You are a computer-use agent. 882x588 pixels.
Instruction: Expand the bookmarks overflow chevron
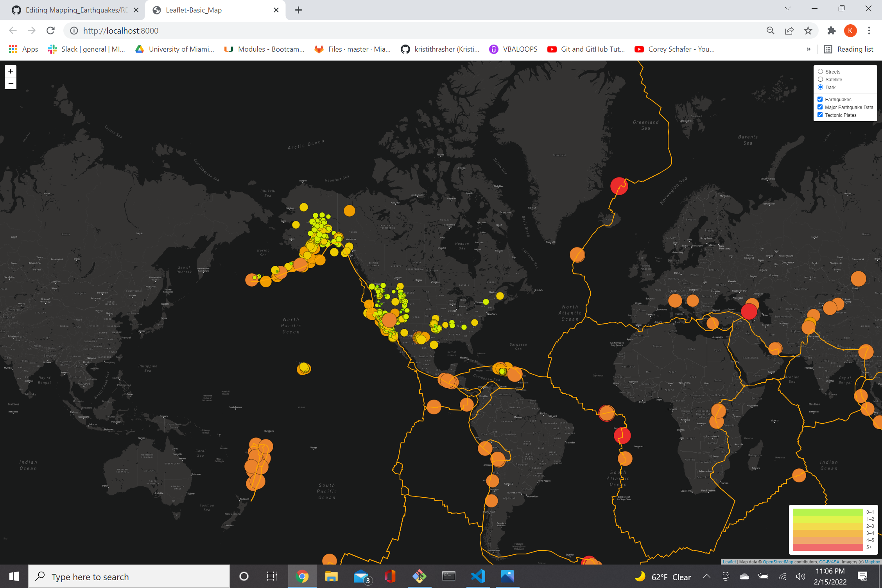[808, 49]
